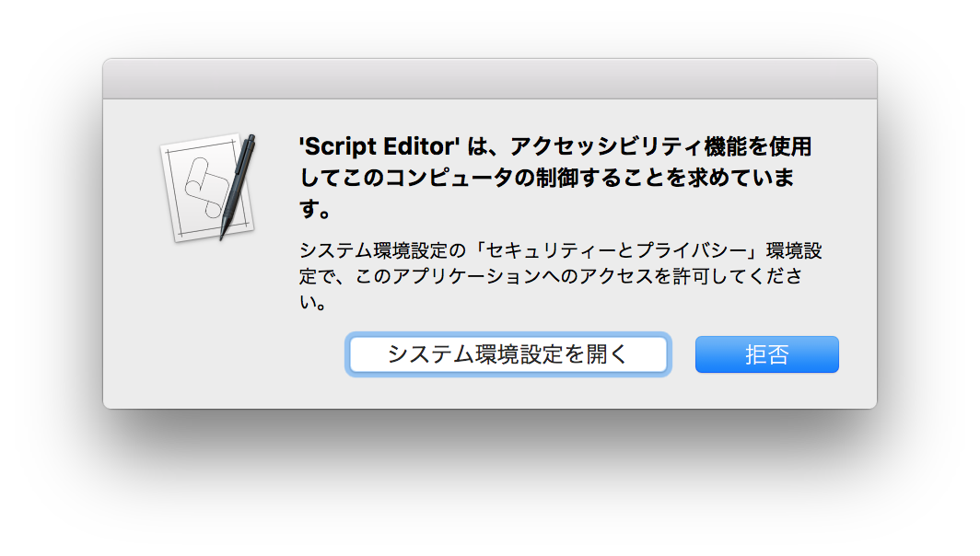This screenshot has height=556, width=980.
Task: Click the focus-ringed システム環境設定を開く button
Action: 507,354
